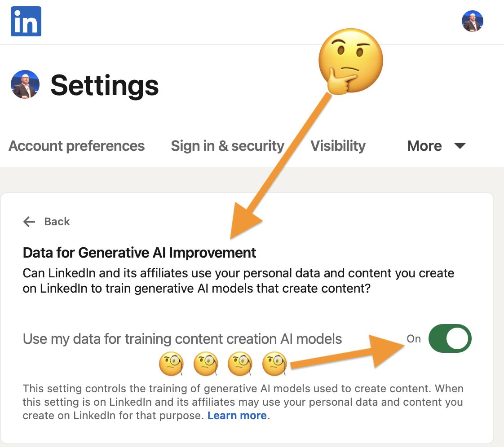Select the Visibility tab
The height and width of the screenshot is (447, 504).
(x=338, y=146)
